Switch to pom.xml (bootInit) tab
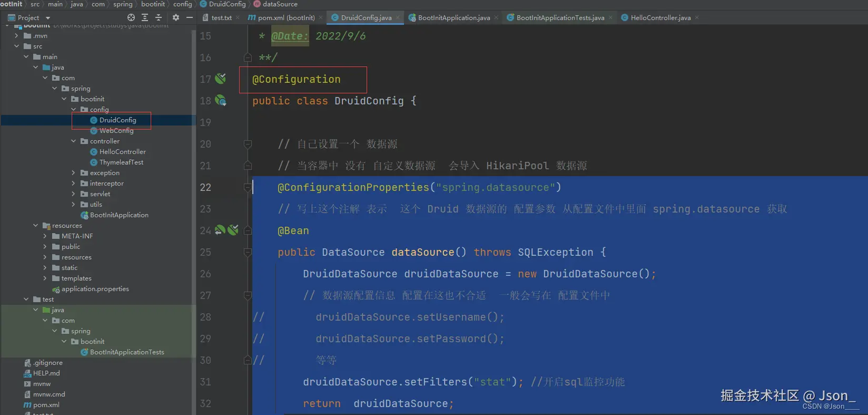868x415 pixels. pos(286,18)
